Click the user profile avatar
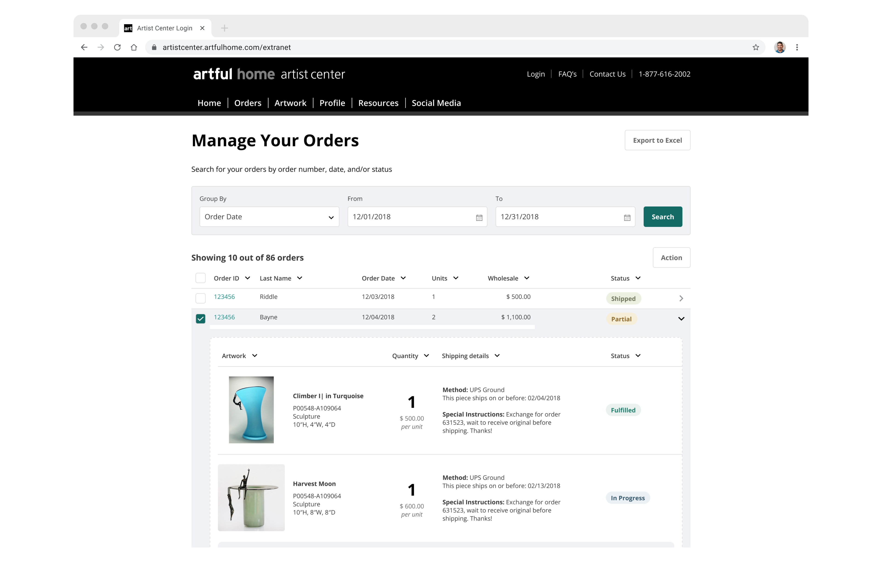This screenshot has height=588, width=882. 780,47
